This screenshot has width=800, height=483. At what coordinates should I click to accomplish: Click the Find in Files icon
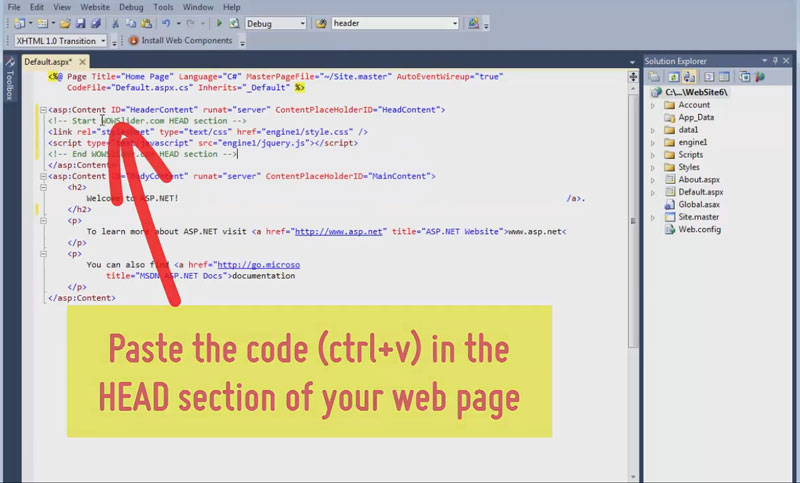tap(321, 23)
